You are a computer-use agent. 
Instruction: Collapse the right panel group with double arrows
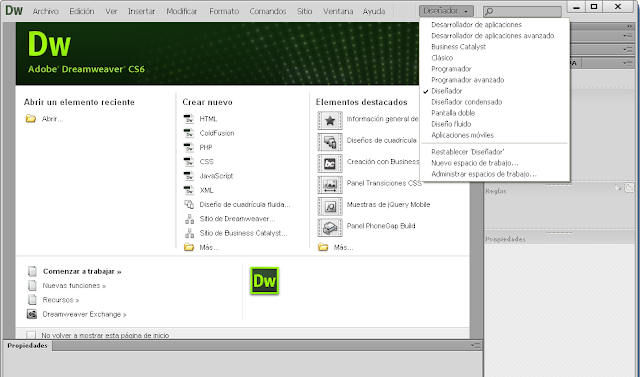coord(629,26)
